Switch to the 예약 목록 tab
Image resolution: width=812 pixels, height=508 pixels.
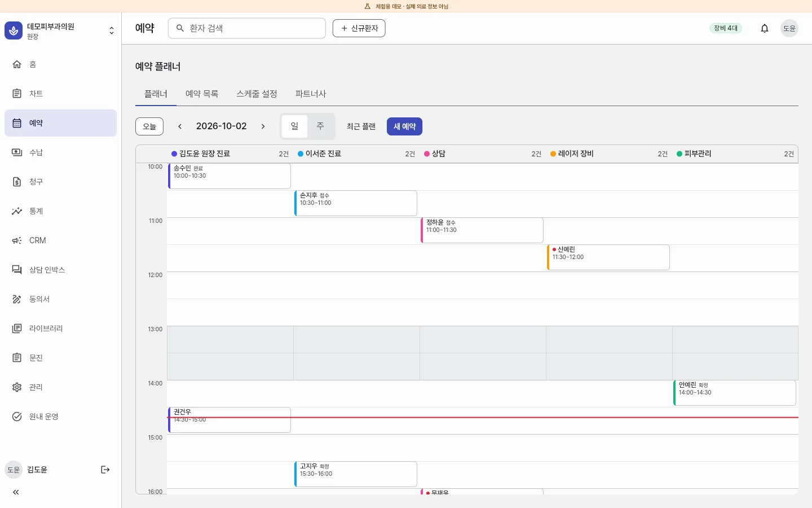(x=202, y=94)
